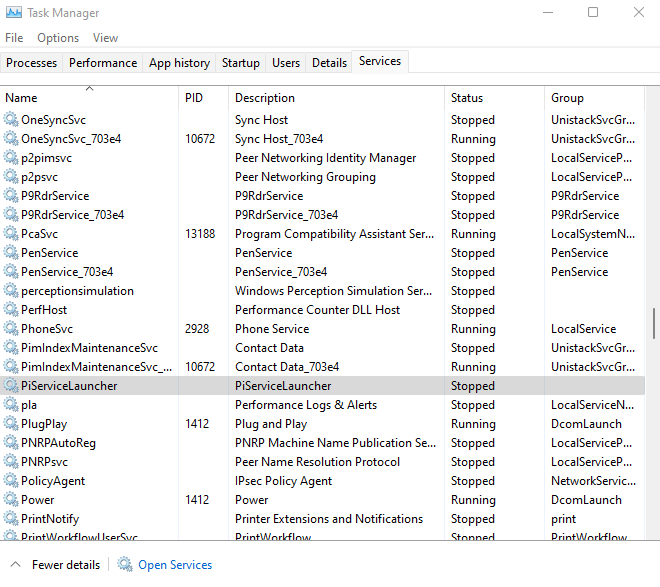Click the Fewer details button
The height and width of the screenshot is (587, 660).
click(x=66, y=565)
